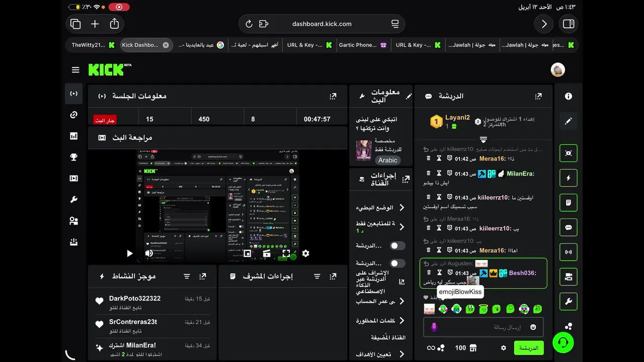Open the chat emoji picker
Viewport: 644px width, 362px height.
pos(533,327)
